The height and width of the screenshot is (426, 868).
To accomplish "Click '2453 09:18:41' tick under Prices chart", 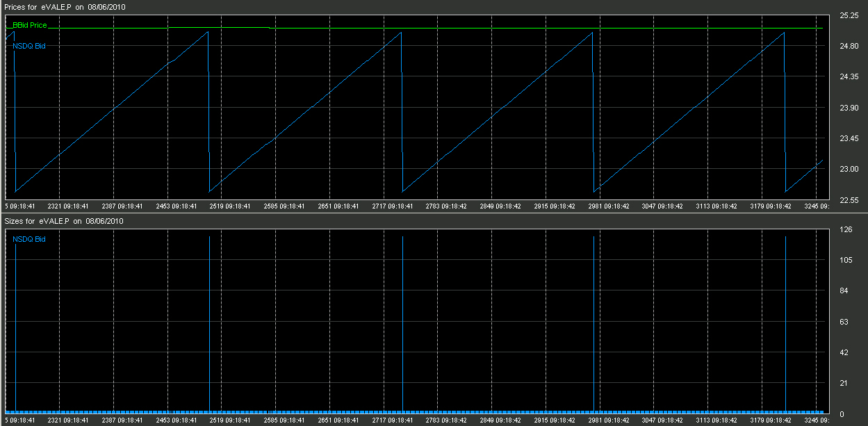I will pos(177,206).
